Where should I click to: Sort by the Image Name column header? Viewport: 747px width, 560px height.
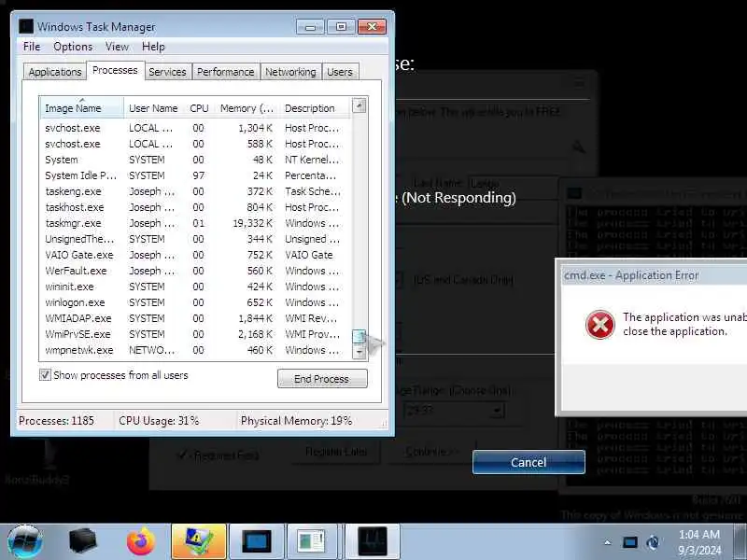(82, 108)
